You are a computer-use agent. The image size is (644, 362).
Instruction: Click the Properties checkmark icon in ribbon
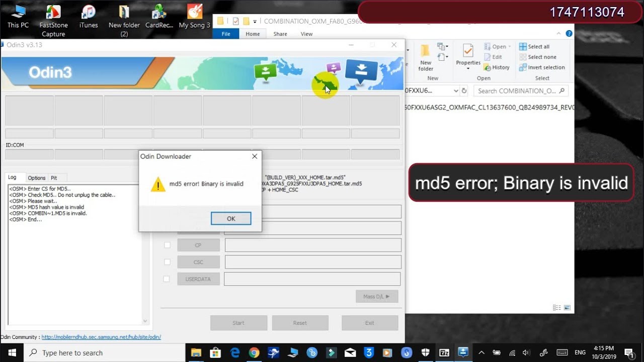(468, 51)
